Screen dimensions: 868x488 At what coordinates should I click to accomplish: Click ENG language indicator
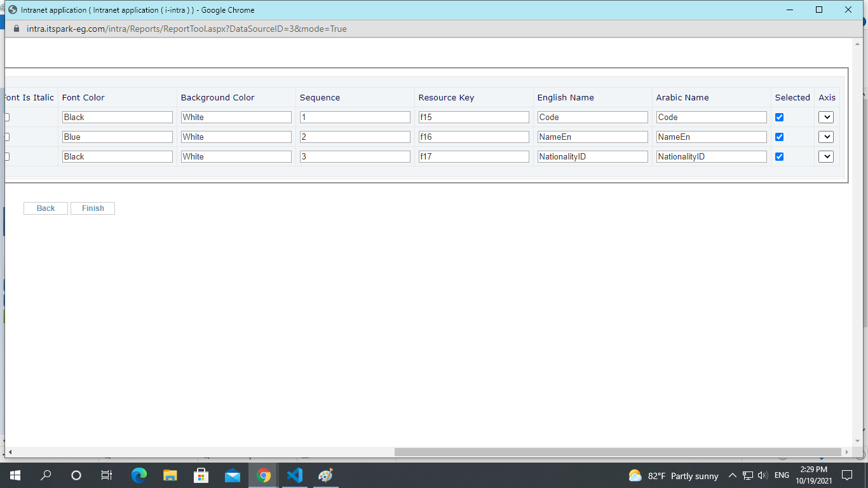pyautogui.click(x=782, y=475)
